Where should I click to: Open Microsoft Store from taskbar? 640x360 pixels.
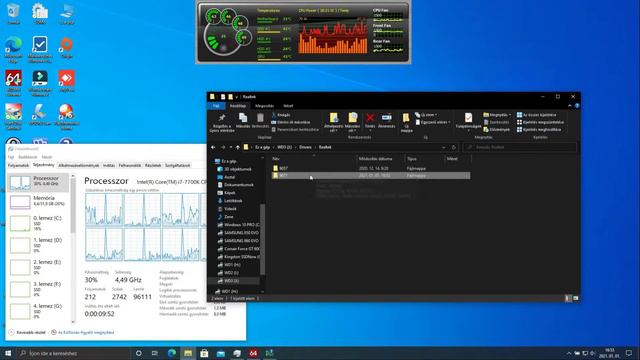pos(204,353)
